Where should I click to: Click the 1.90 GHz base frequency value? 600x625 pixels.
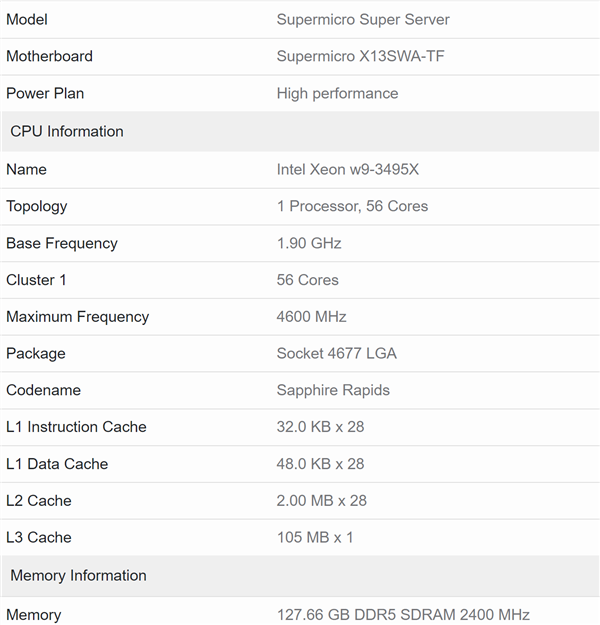coord(309,243)
